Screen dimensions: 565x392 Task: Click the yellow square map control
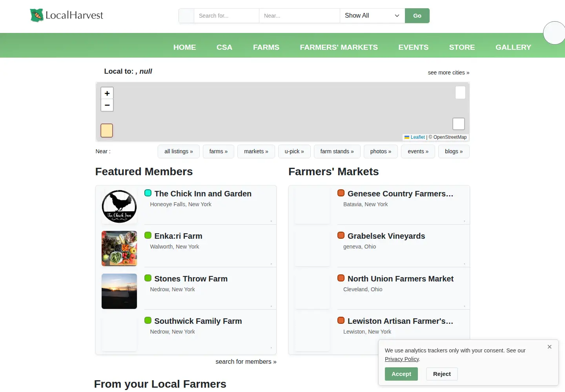pyautogui.click(x=107, y=131)
